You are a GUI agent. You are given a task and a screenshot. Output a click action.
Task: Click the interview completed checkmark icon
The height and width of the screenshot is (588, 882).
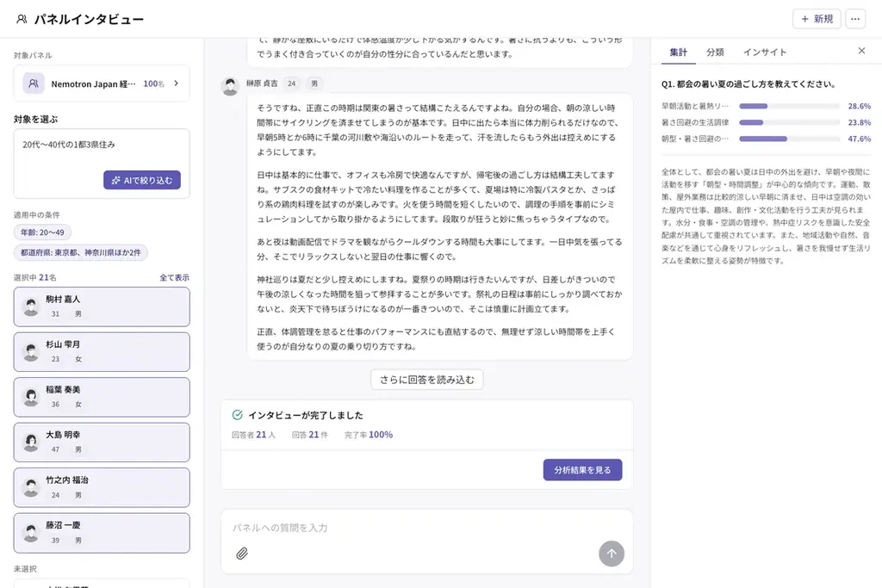click(x=238, y=415)
